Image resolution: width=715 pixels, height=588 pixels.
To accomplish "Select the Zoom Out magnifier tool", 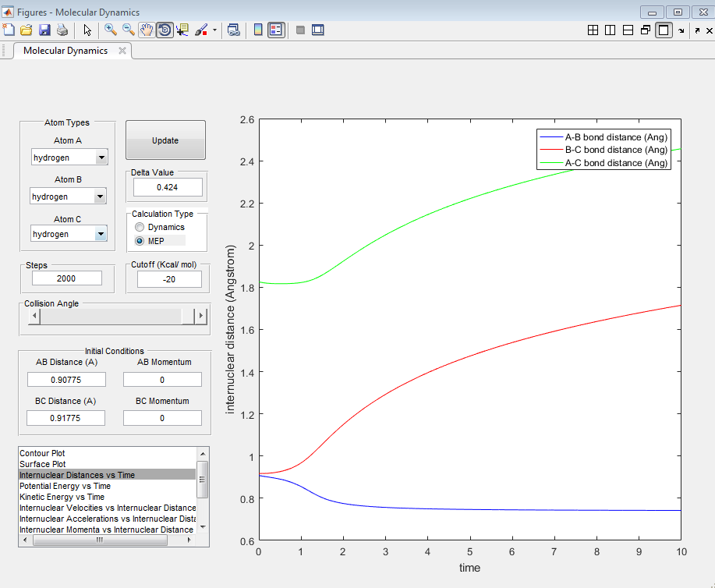I will click(129, 30).
